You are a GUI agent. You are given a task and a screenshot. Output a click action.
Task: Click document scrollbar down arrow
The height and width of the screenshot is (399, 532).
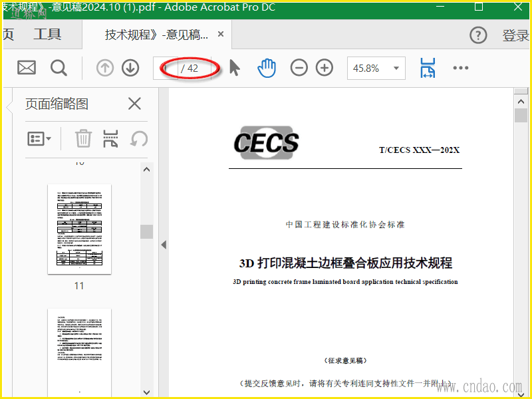(521, 395)
